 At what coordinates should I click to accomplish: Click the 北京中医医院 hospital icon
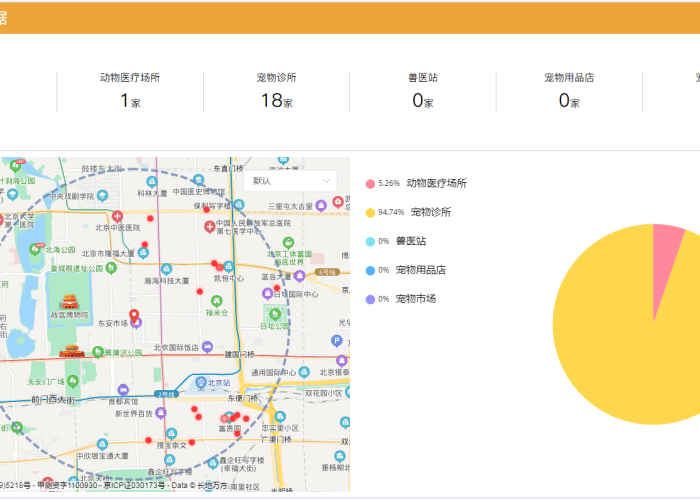[117, 216]
